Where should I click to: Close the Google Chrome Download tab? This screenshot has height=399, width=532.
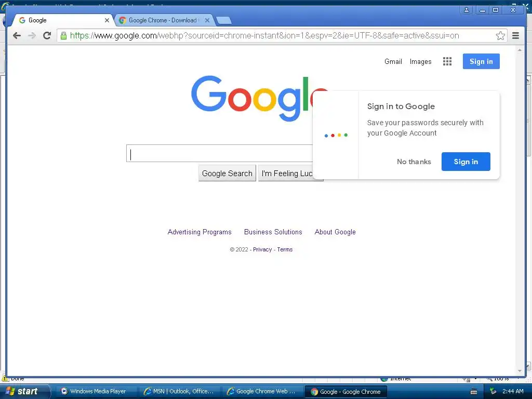207,20
